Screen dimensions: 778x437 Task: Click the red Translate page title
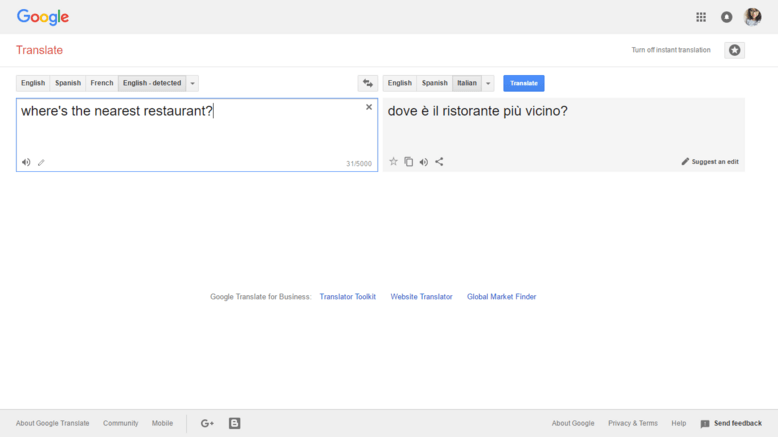[39, 50]
